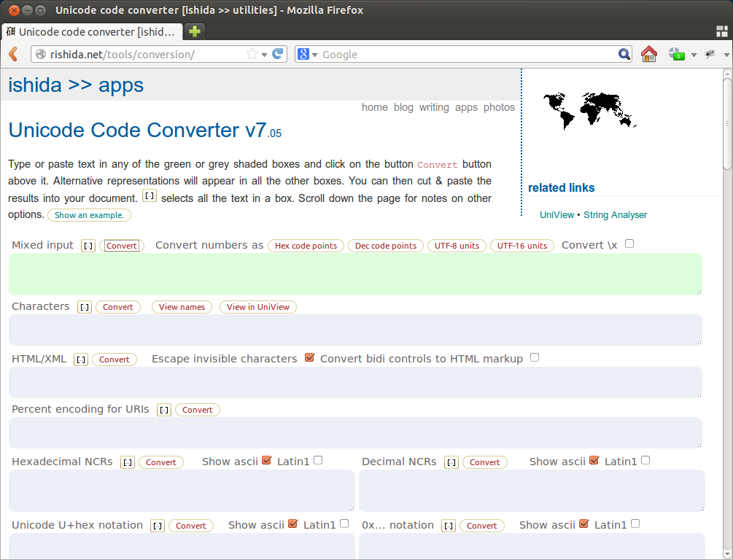Screen dimensions: 733x560
Task: Open the photos navigation link
Action: click(x=499, y=107)
